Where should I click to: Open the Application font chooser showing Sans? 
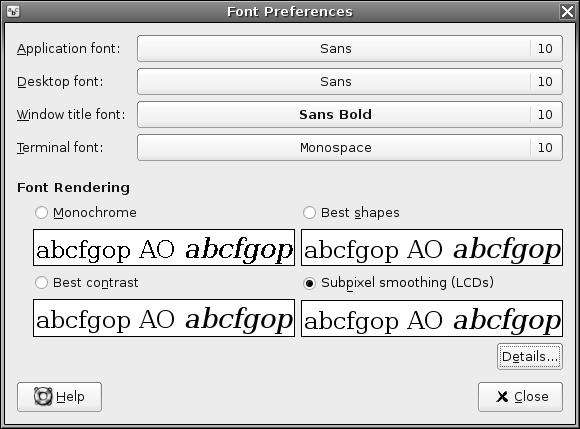click(350, 48)
